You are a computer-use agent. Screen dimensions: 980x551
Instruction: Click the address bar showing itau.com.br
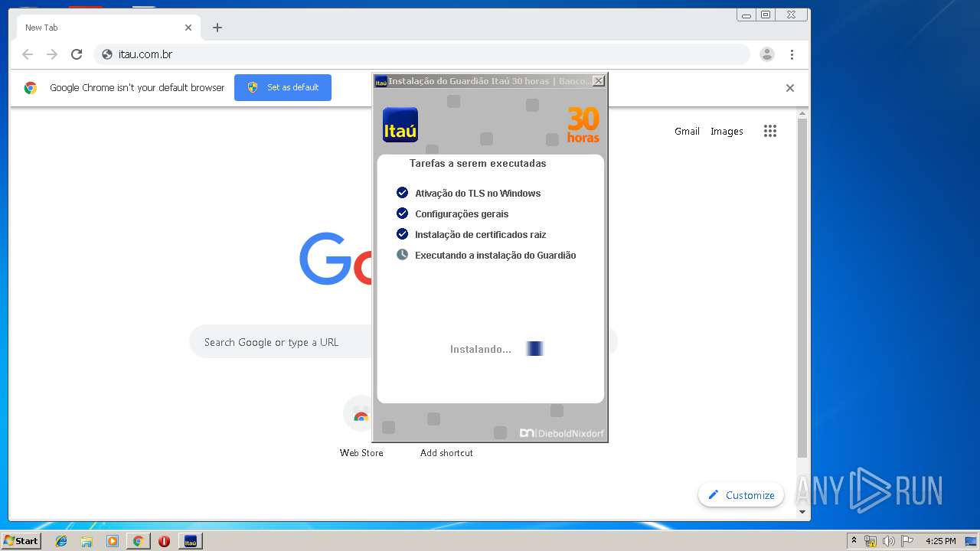coord(421,54)
